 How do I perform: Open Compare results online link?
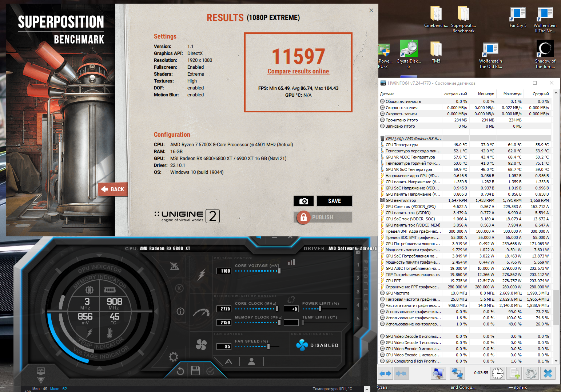(x=298, y=71)
